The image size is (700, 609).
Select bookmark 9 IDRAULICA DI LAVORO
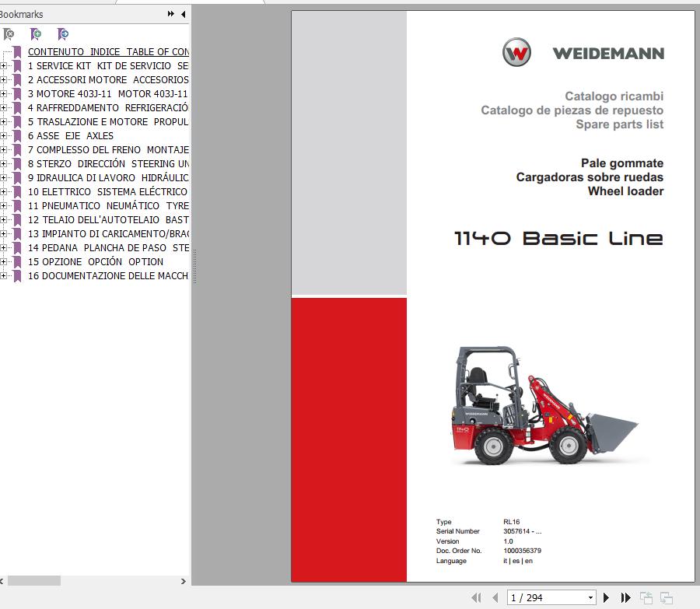pyautogui.click(x=108, y=177)
